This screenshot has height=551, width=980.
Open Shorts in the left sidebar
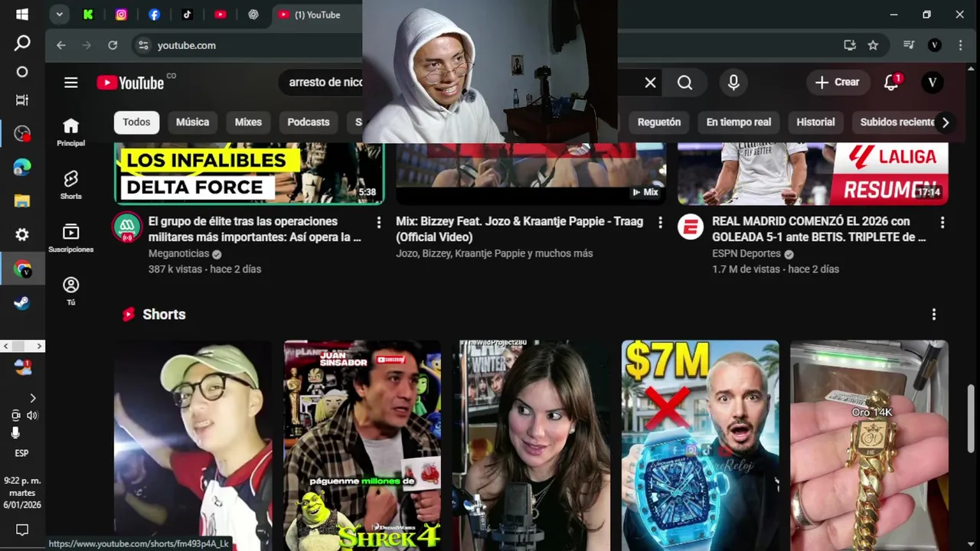(x=70, y=185)
